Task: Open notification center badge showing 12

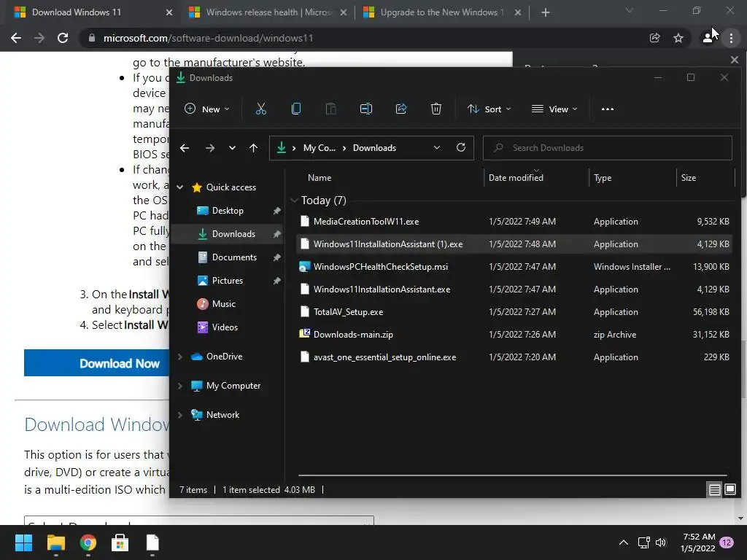Action: 726,542
